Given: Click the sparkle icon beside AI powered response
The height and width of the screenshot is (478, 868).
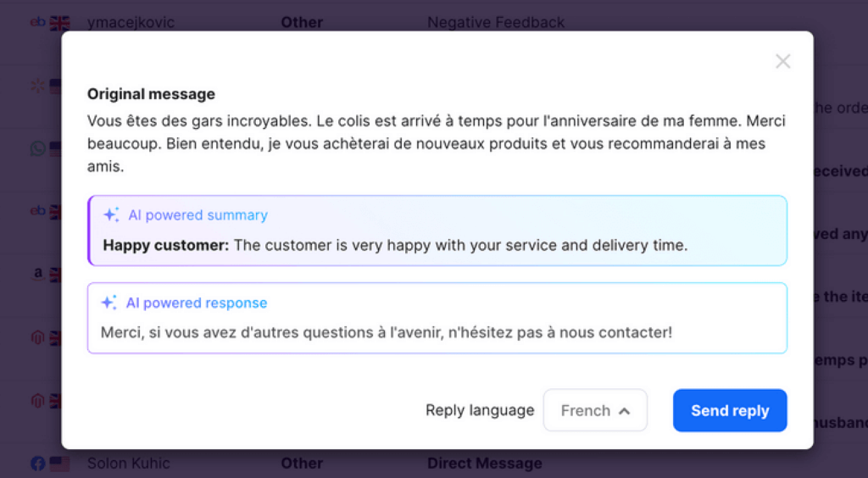Looking at the screenshot, I should click(109, 303).
